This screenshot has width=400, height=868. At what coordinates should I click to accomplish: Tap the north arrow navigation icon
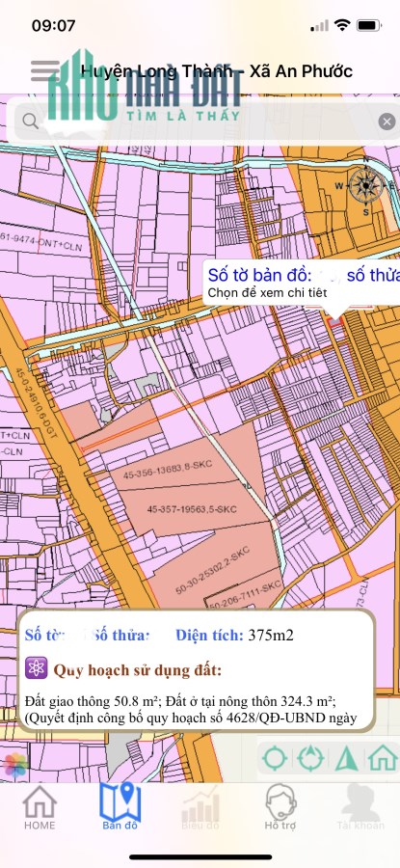(347, 758)
